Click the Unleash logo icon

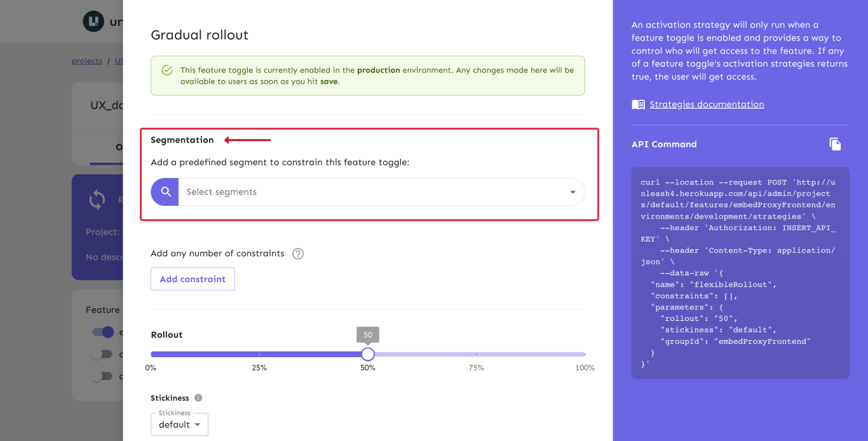(93, 21)
